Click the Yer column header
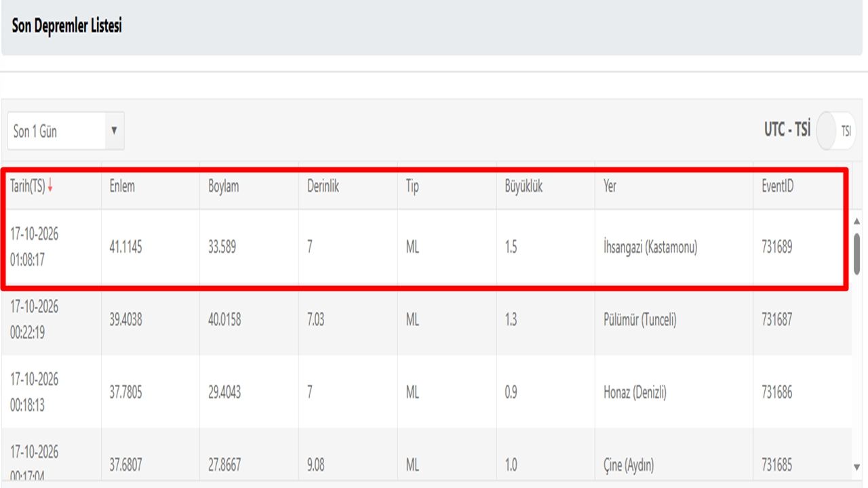Image resolution: width=868 pixels, height=488 pixels. click(x=610, y=186)
